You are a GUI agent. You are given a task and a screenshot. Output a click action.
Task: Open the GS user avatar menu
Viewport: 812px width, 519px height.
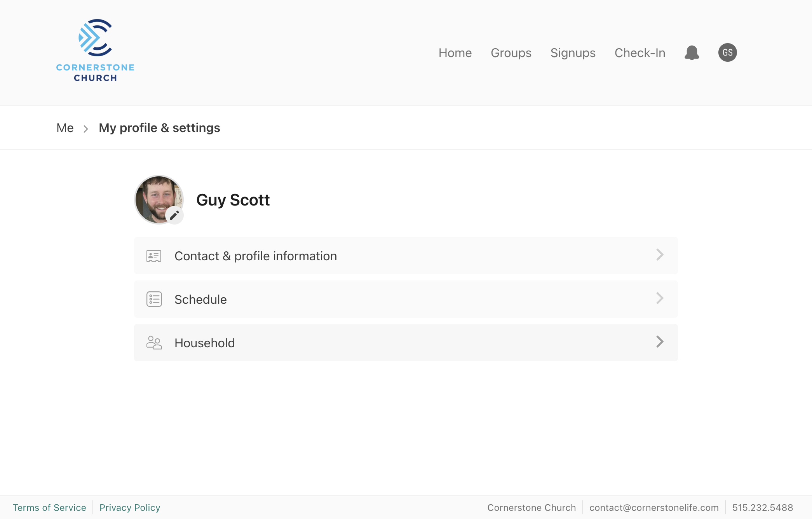point(727,52)
